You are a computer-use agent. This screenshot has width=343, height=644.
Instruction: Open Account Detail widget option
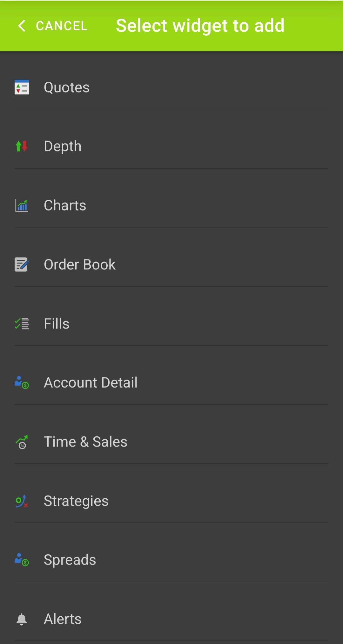(91, 383)
